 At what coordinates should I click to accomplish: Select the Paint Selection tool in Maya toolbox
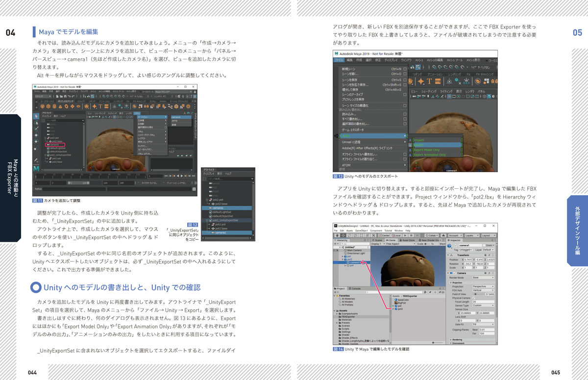(x=36, y=129)
